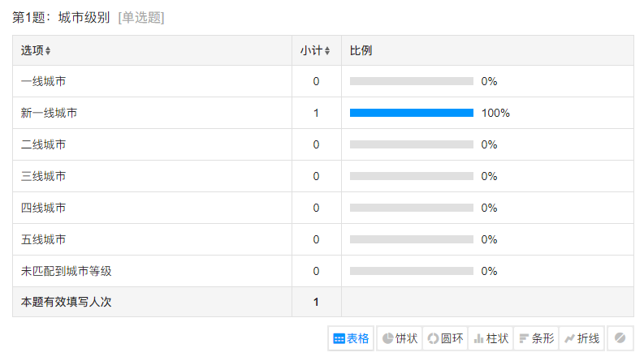
Task: Click the 未匹配到城市等级 row label
Action: tap(66, 271)
